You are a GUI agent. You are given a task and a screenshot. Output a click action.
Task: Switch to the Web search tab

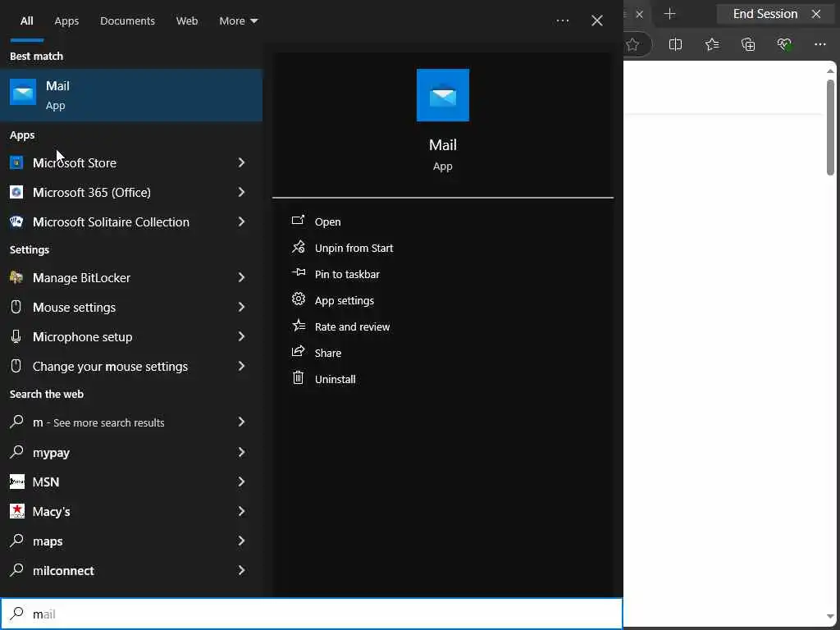point(187,21)
